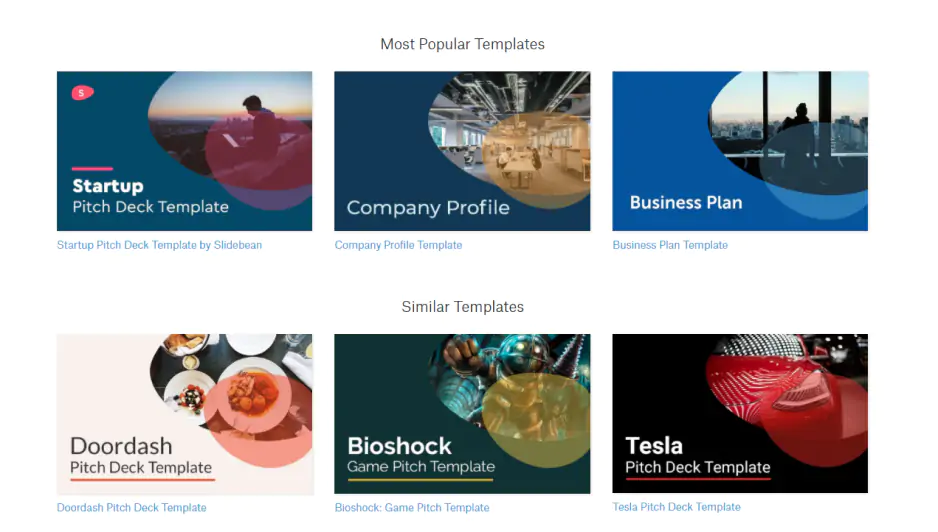Click the Most Popular Templates heading

coord(462,44)
